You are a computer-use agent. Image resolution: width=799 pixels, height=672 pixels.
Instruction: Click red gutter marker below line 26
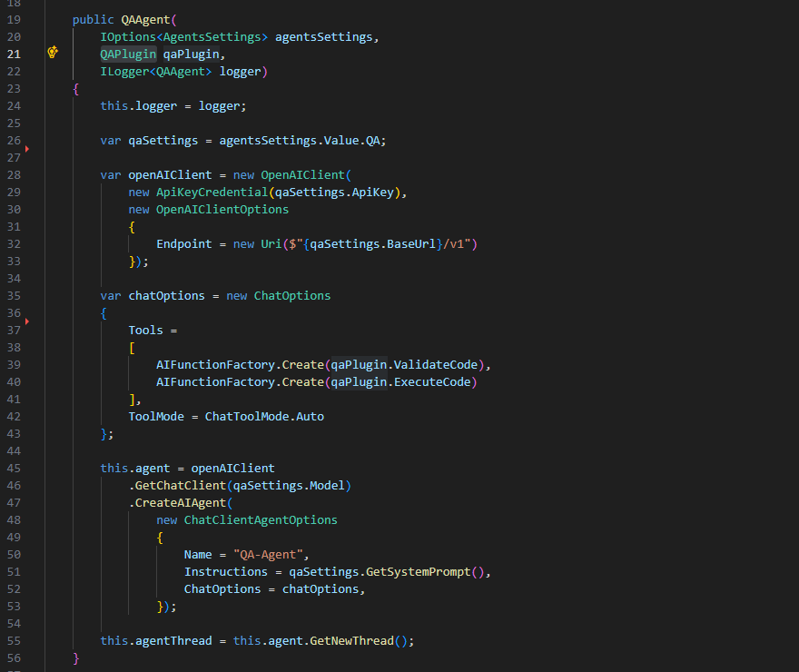[x=27, y=149]
